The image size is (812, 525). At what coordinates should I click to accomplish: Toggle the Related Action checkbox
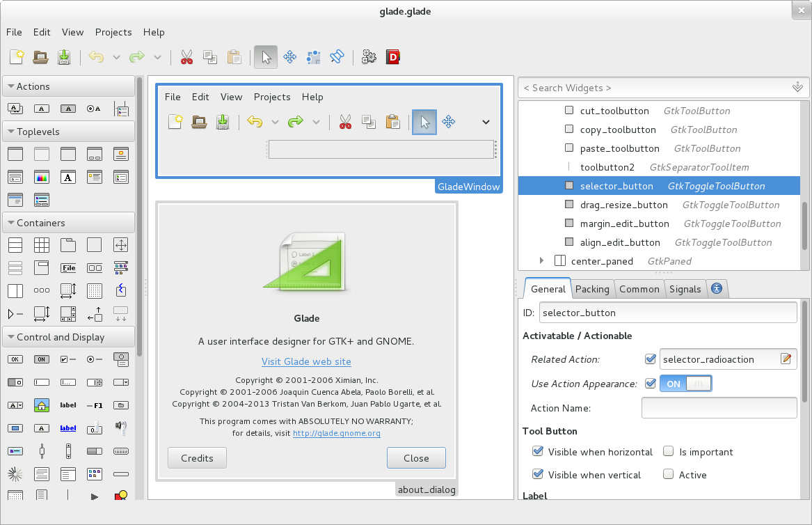tap(651, 359)
